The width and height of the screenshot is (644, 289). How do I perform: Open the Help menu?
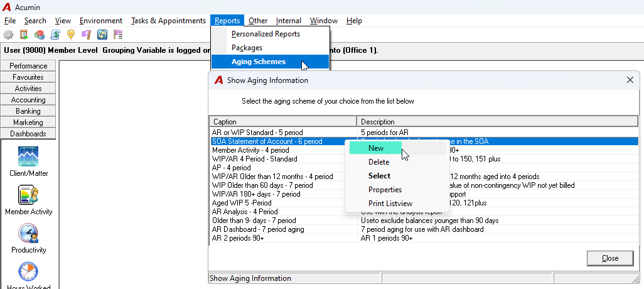point(354,21)
